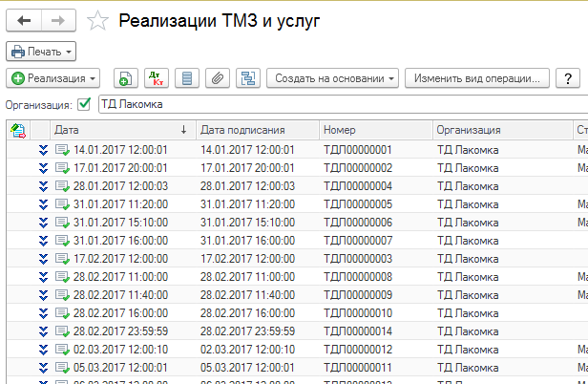Sort by the Дата column header
The width and height of the screenshot is (588, 384).
point(115,129)
